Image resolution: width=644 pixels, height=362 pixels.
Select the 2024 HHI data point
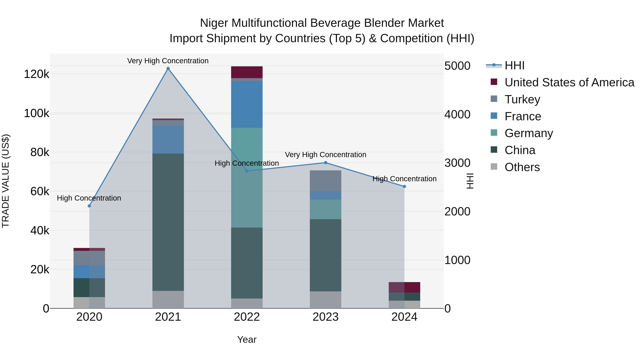404,186
